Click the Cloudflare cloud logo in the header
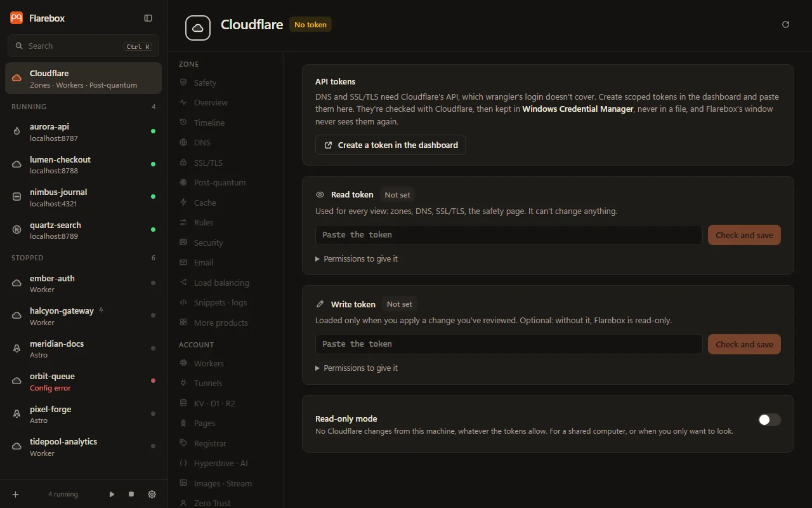Image resolution: width=812 pixels, height=508 pixels. 198,28
